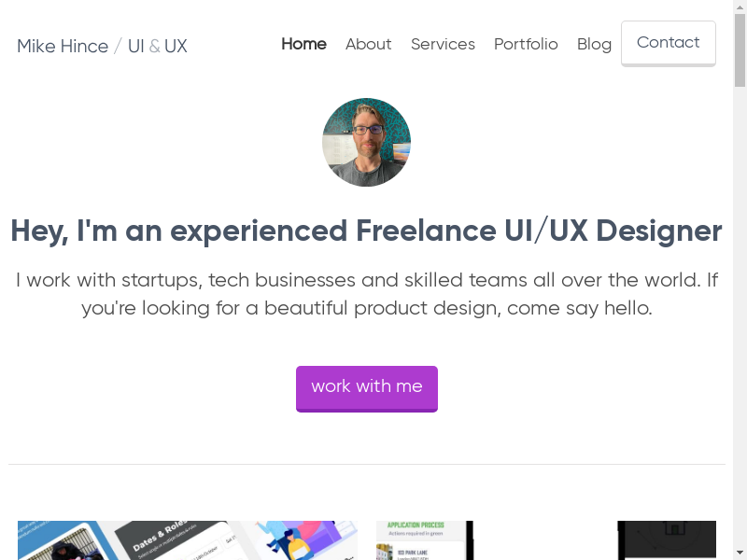Screen dimensions: 747x560
Task: Click the scrollbar up arrow
Action: click(x=740, y=7)
